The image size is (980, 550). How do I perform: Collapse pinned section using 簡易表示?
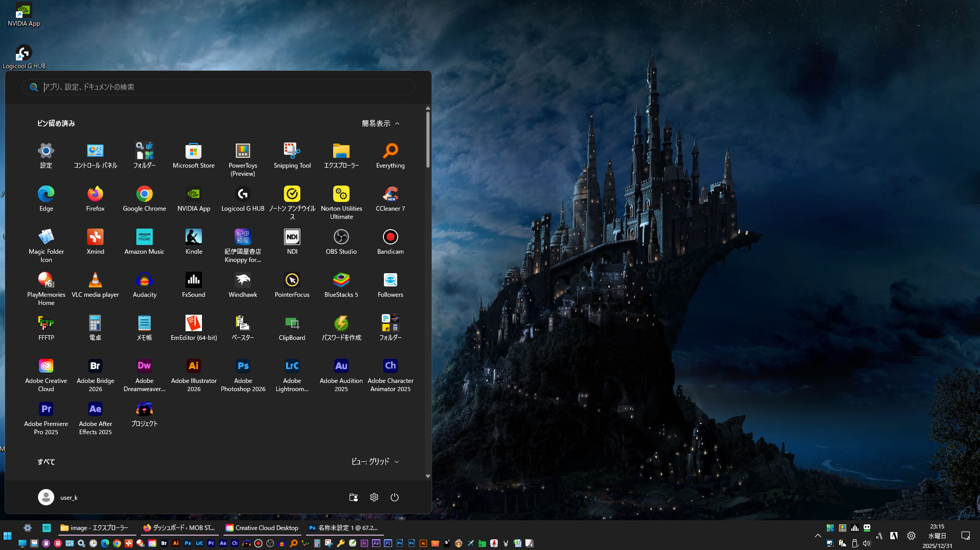(380, 124)
